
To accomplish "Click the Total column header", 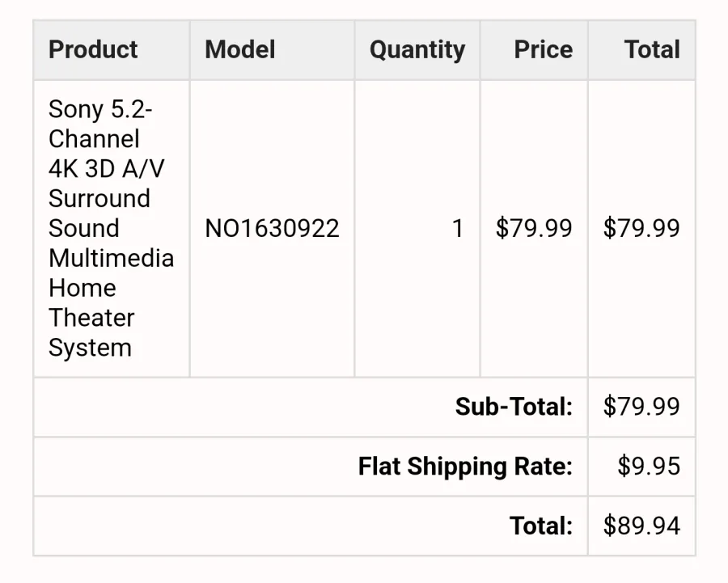I will click(652, 49).
